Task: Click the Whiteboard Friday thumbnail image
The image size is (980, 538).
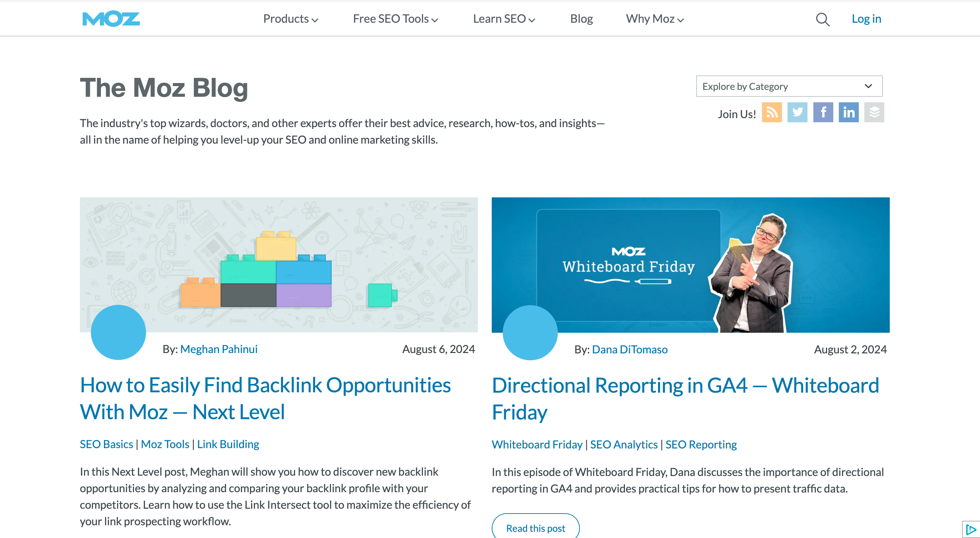Action: [x=691, y=265]
